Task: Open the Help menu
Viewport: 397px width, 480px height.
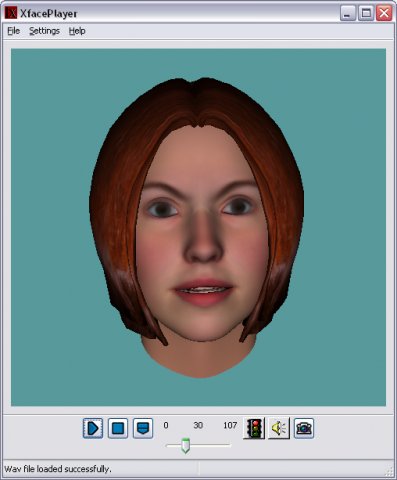Action: (x=77, y=31)
